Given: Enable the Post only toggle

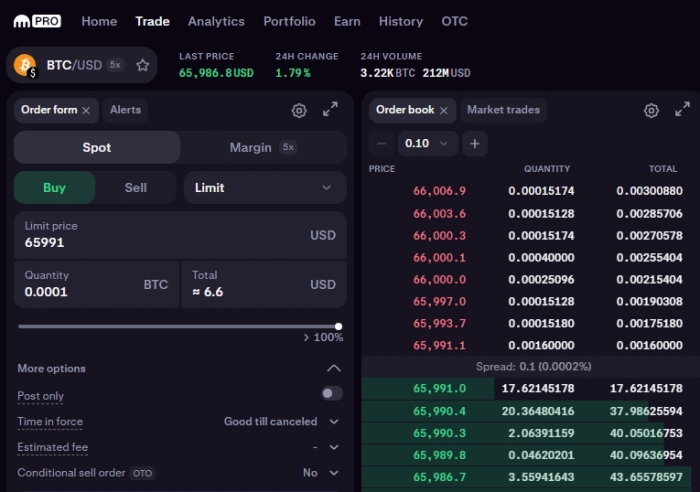Looking at the screenshot, I should [331, 394].
